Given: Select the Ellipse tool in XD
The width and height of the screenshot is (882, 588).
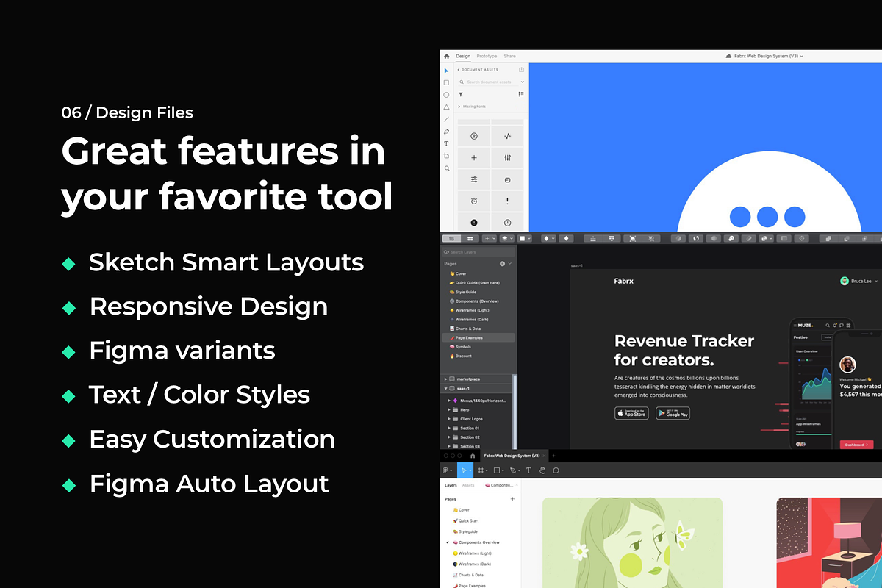Looking at the screenshot, I should click(x=447, y=93).
